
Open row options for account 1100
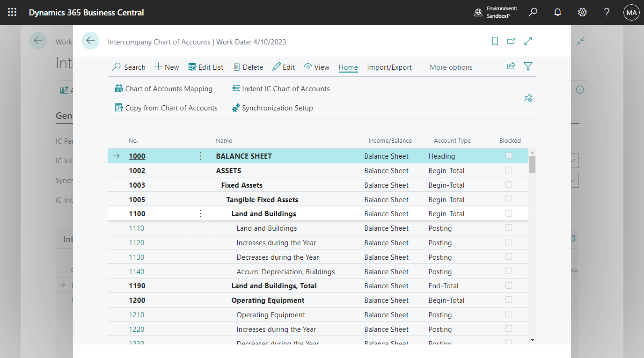click(x=200, y=213)
